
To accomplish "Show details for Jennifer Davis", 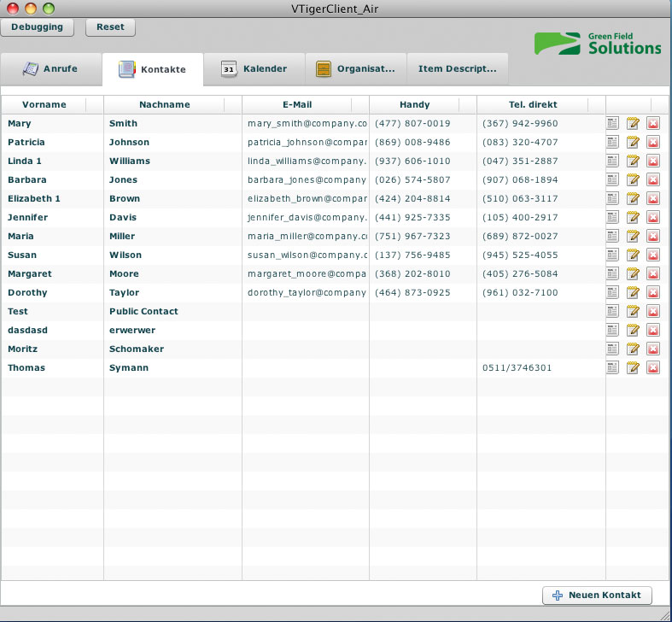I will [612, 217].
